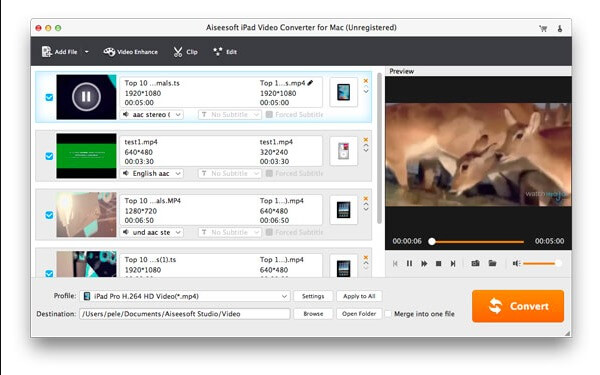Open the Edit effects tool
The image size is (600, 375).
225,52
